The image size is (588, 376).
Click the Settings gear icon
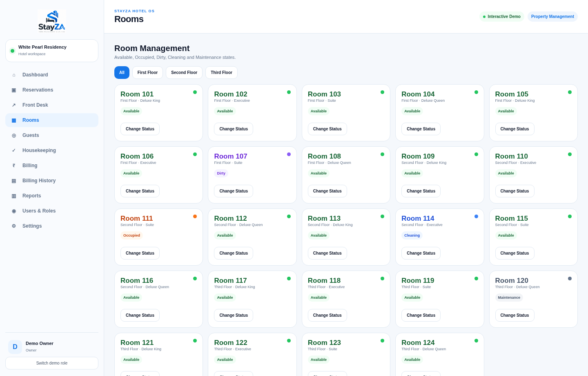(14, 226)
